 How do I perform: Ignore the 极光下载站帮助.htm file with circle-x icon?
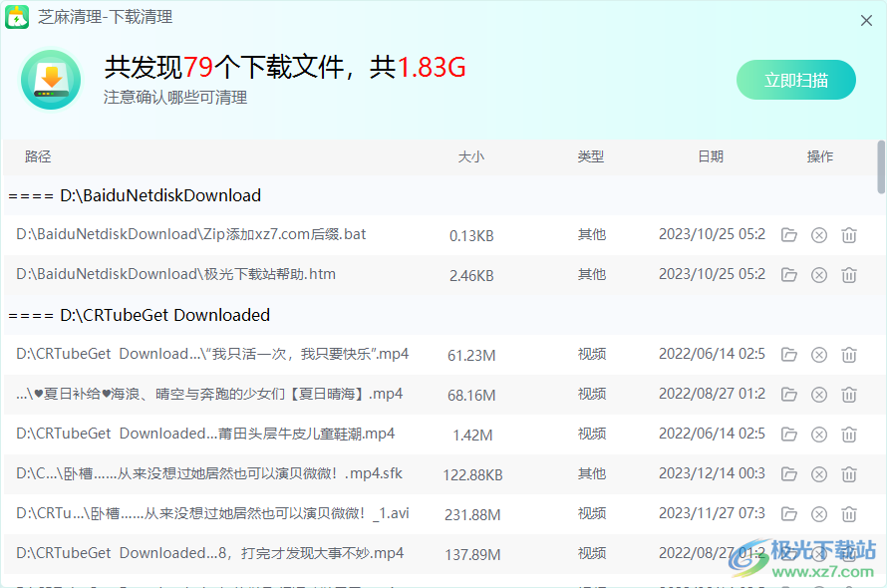[x=819, y=275]
